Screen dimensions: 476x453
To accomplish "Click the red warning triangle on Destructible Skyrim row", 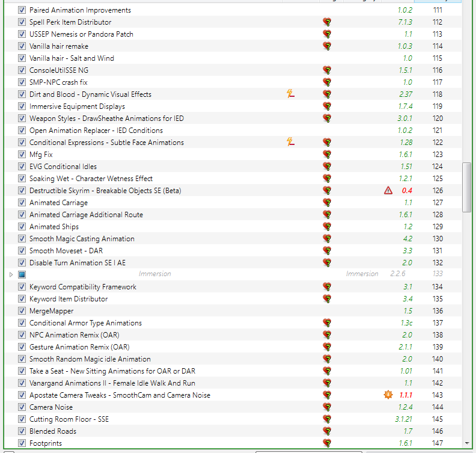I will [388, 191].
